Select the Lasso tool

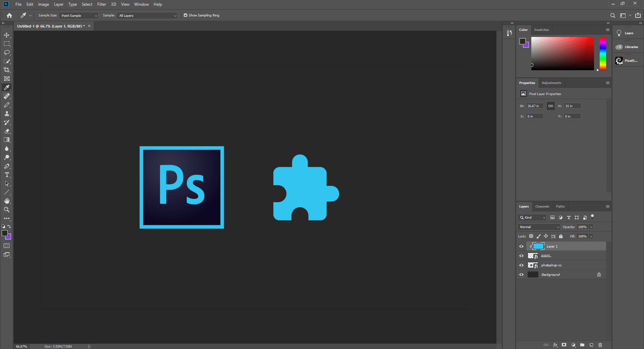click(x=7, y=52)
